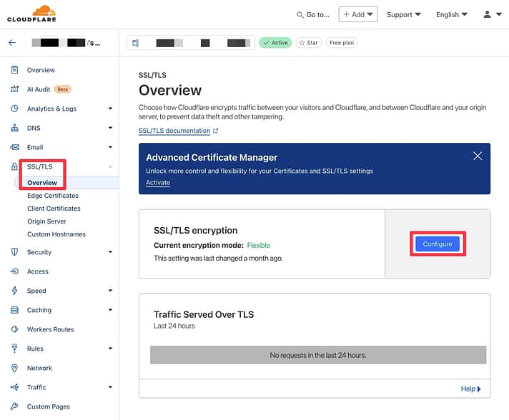Expand the Traffic section arrow
Viewport: 509px width, 420px height.
110,387
